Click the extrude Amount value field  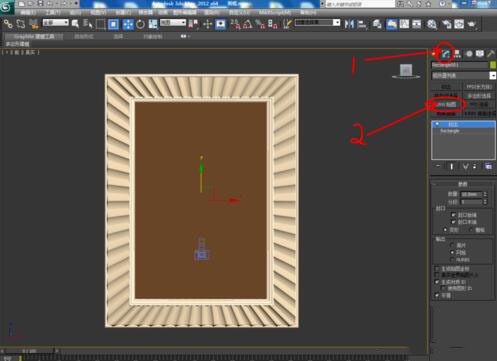[x=471, y=194]
